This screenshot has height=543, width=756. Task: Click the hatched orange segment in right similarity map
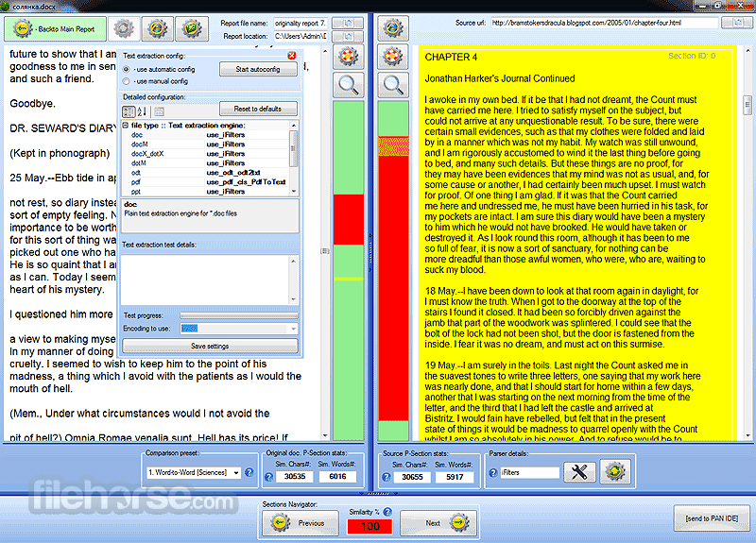pyautogui.click(x=393, y=146)
